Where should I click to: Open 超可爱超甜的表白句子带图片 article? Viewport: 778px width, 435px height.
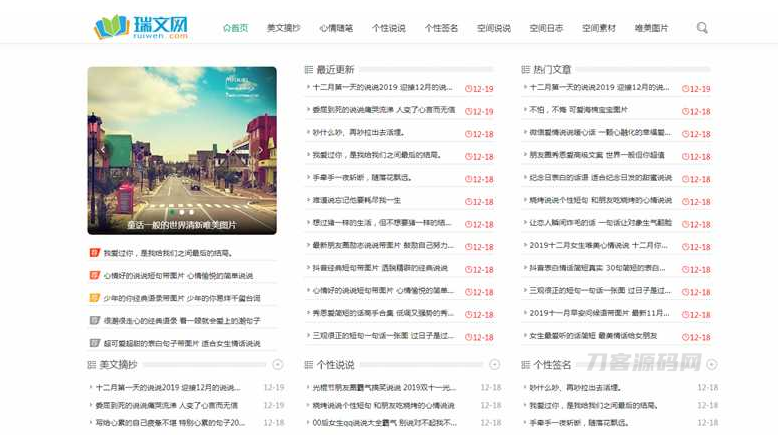tap(182, 343)
